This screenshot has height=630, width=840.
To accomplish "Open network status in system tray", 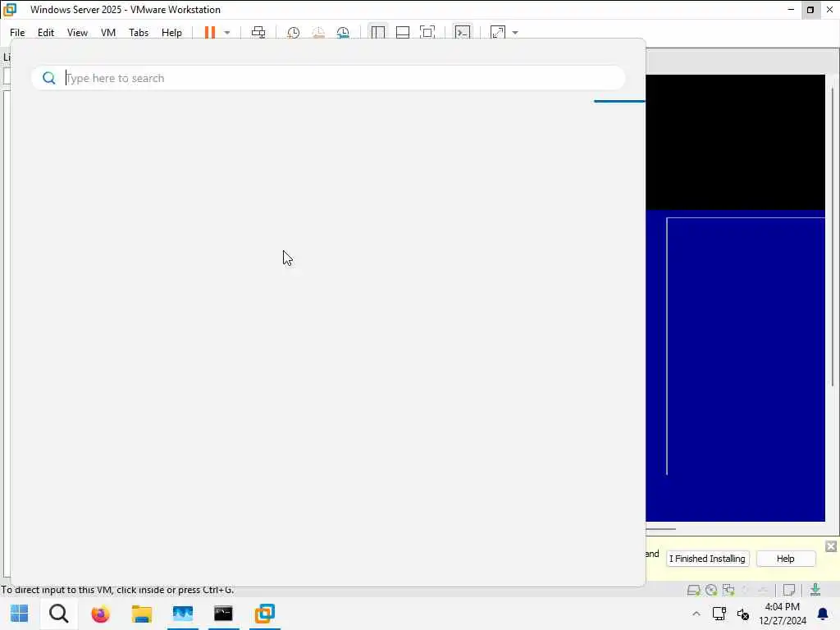I will [719, 614].
